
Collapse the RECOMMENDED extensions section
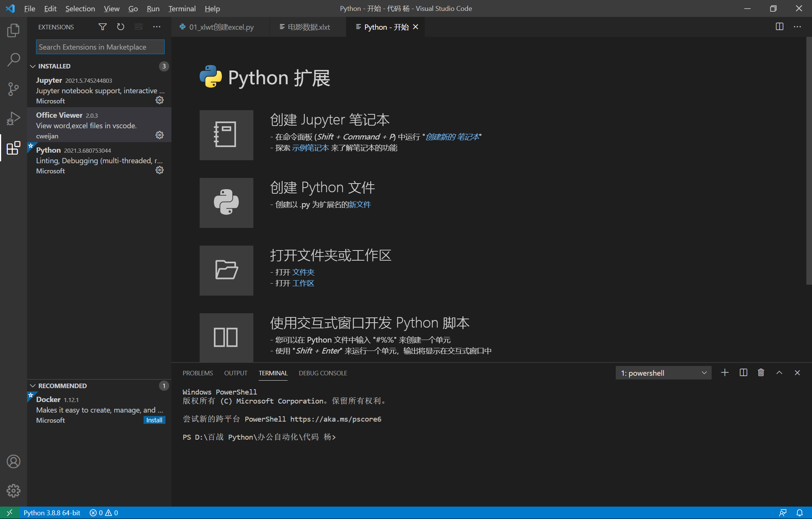click(99, 386)
